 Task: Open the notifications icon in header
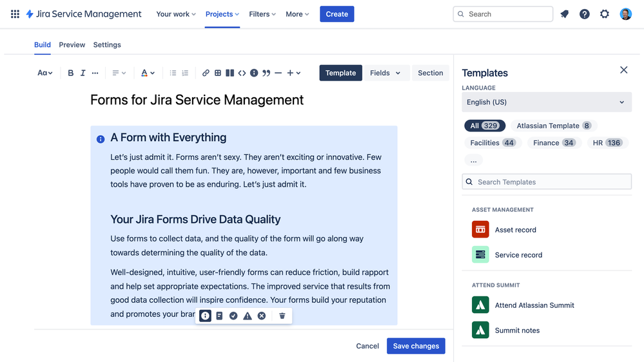coord(564,14)
